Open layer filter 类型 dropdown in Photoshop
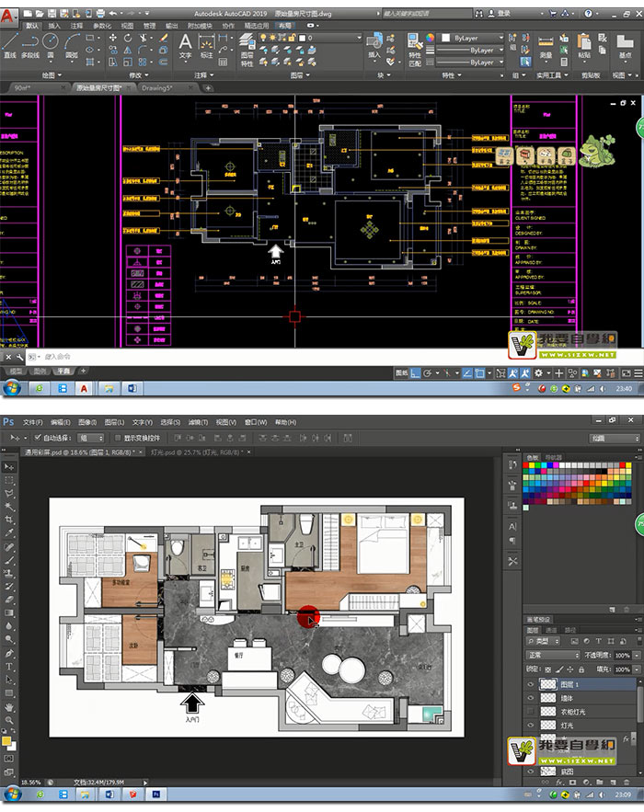This screenshot has width=644, height=812. tap(544, 641)
